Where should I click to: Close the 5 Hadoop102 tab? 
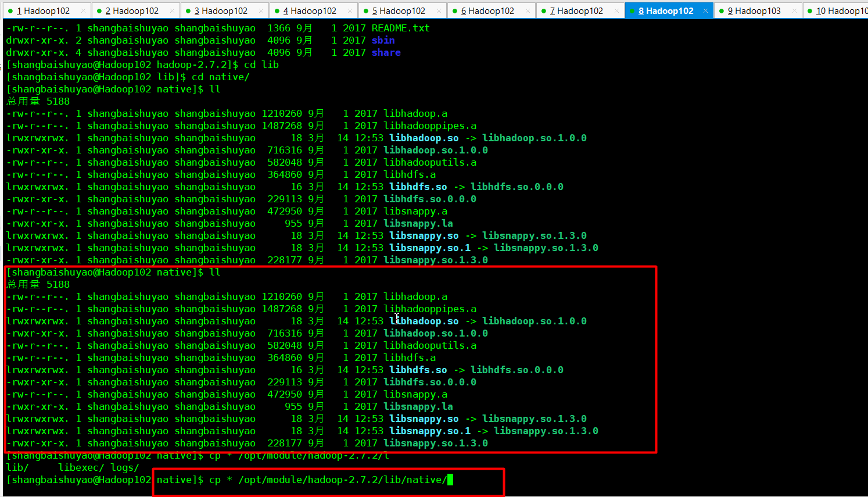pyautogui.click(x=439, y=11)
